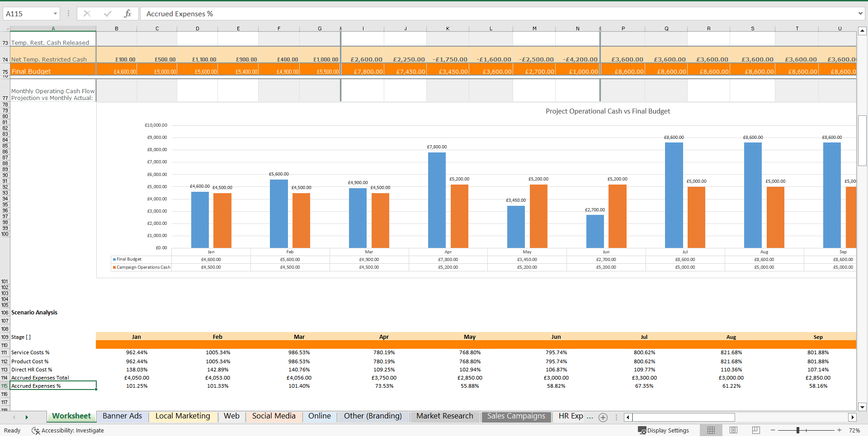Click the 72% zoom level indicator

(854, 430)
